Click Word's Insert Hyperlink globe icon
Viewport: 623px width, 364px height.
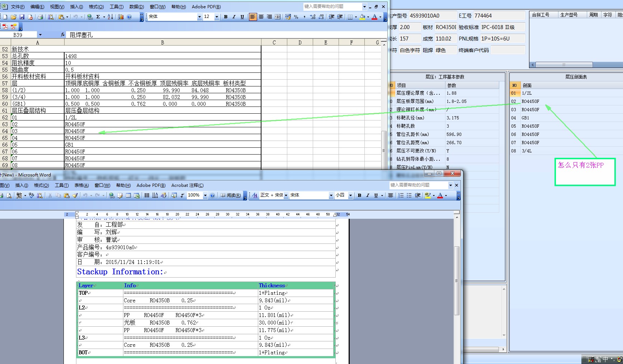click(112, 195)
